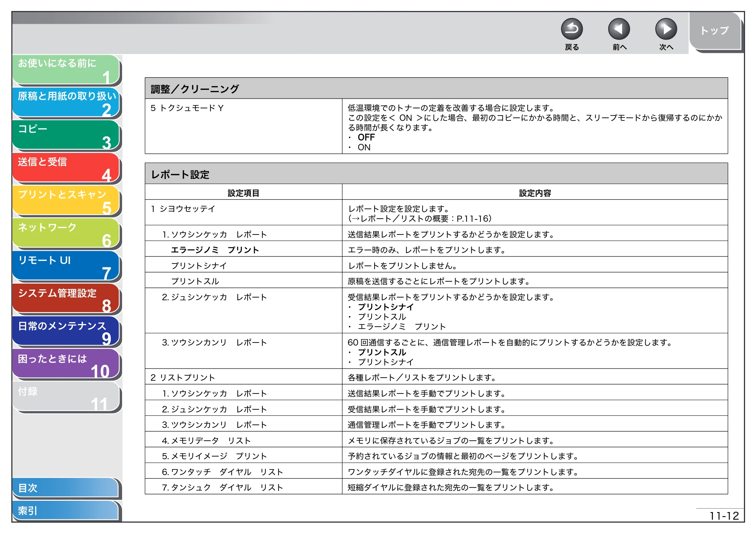Select the エラージノミ プリント bold setting row
756x534 pixels.
436,250
